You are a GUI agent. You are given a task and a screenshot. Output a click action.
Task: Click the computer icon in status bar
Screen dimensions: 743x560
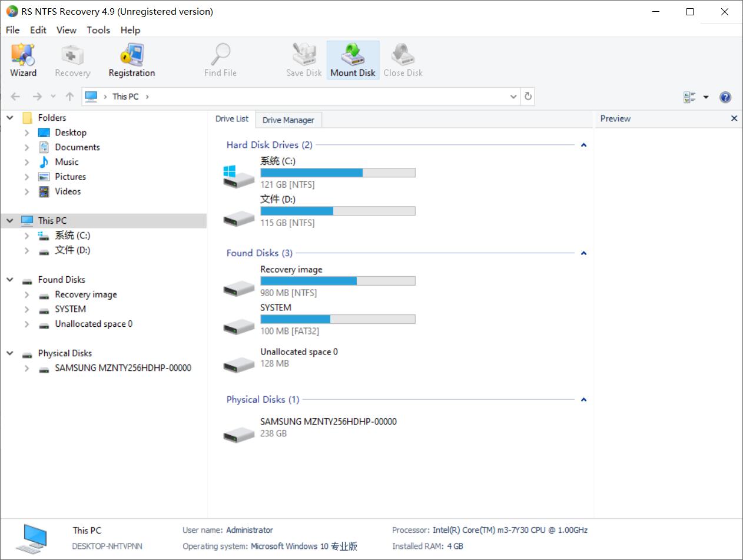31,538
